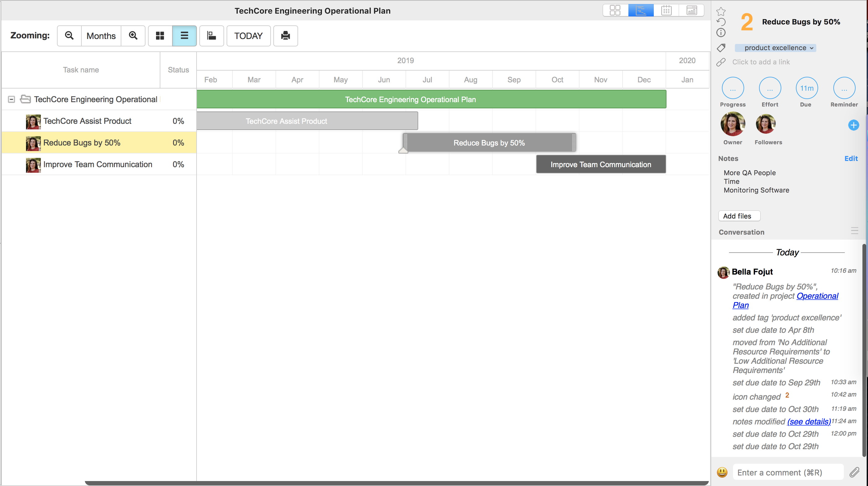Toggle the list layout toolbar button
This screenshot has width=868, height=486.
[184, 36]
